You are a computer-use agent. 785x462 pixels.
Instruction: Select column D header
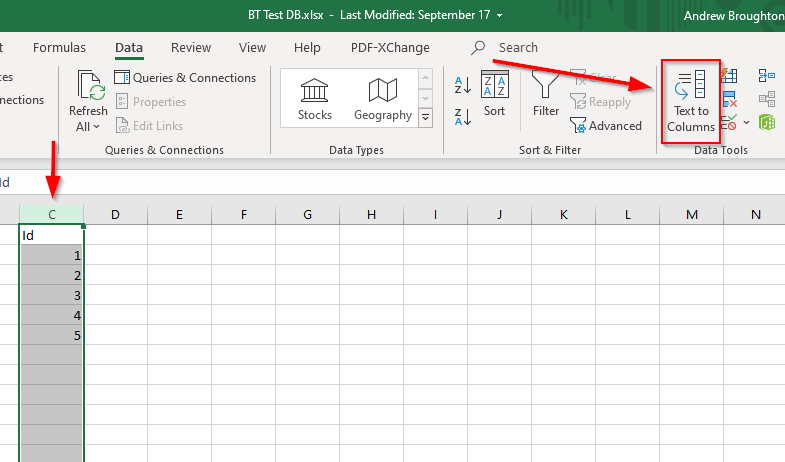point(116,215)
